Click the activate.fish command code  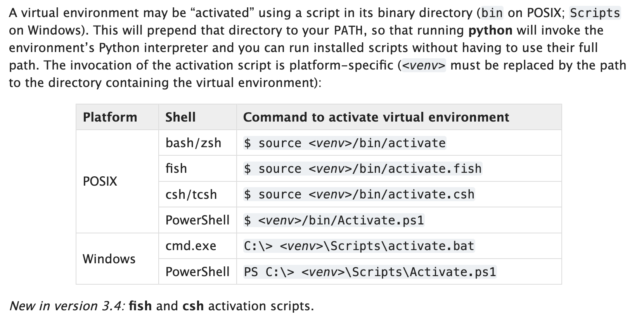click(363, 169)
